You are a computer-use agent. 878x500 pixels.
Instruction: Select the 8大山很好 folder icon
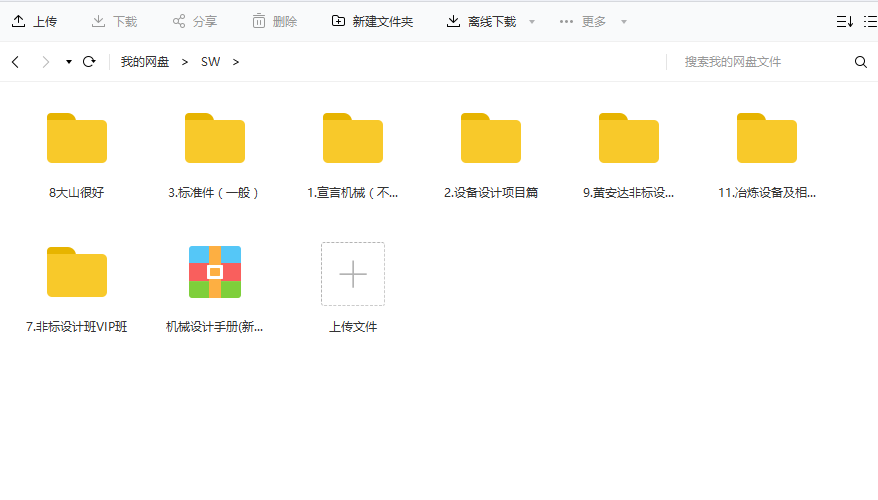click(77, 138)
